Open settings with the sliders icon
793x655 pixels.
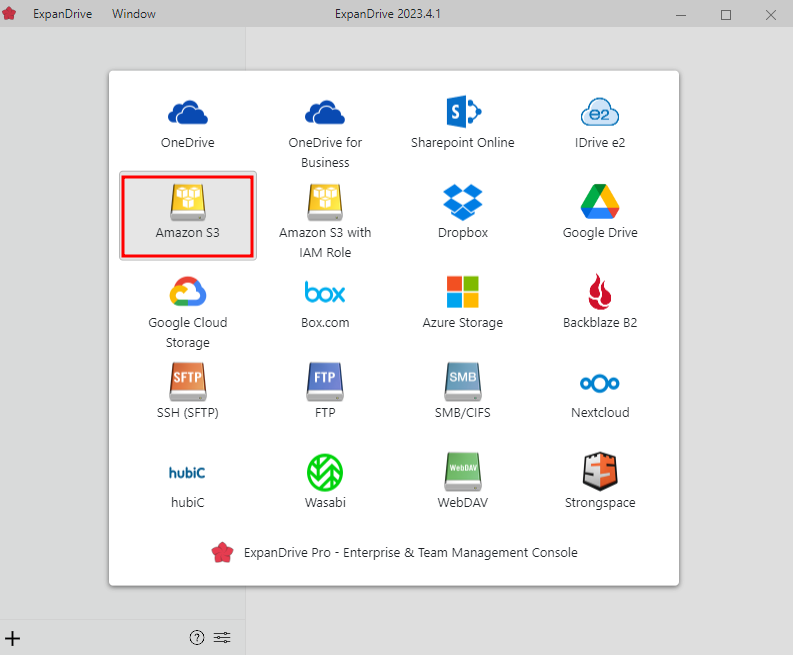[222, 638]
